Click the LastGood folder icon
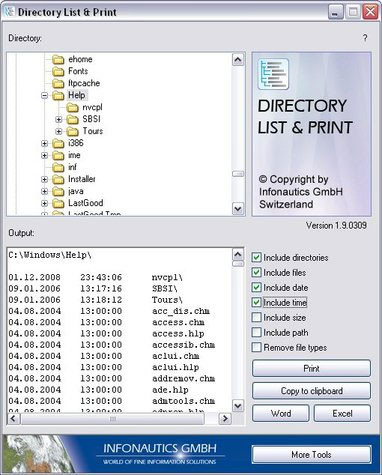The height and width of the screenshot is (475, 382). [x=58, y=204]
